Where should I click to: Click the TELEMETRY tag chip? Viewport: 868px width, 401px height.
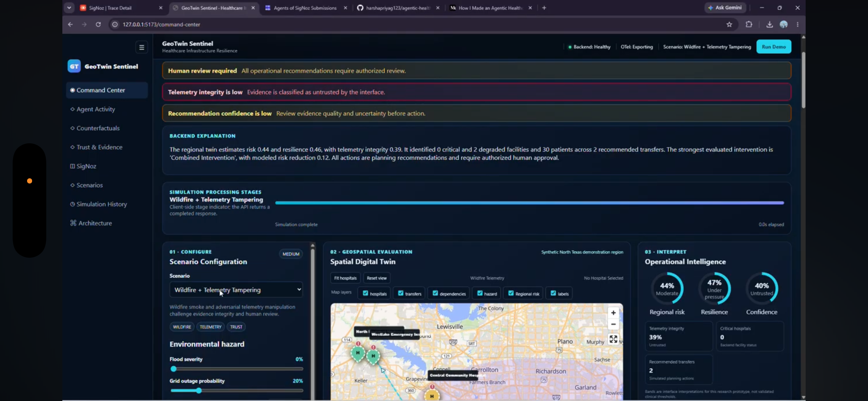point(211,327)
